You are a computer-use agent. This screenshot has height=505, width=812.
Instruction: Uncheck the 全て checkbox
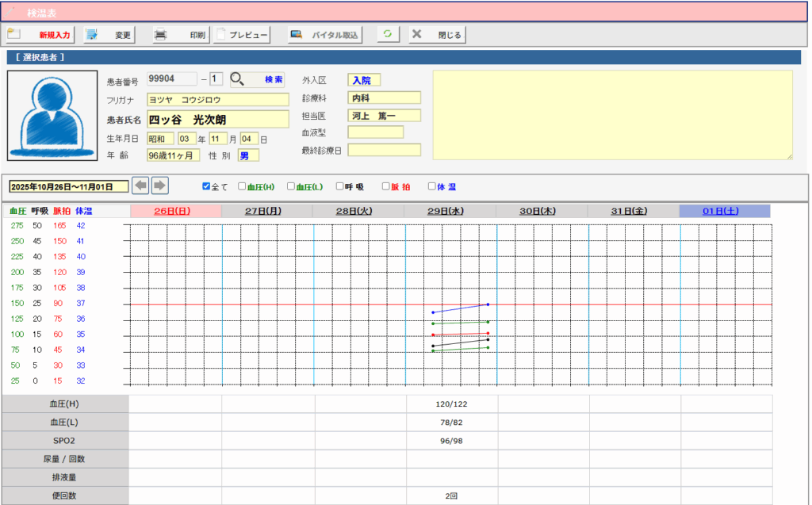[206, 187]
